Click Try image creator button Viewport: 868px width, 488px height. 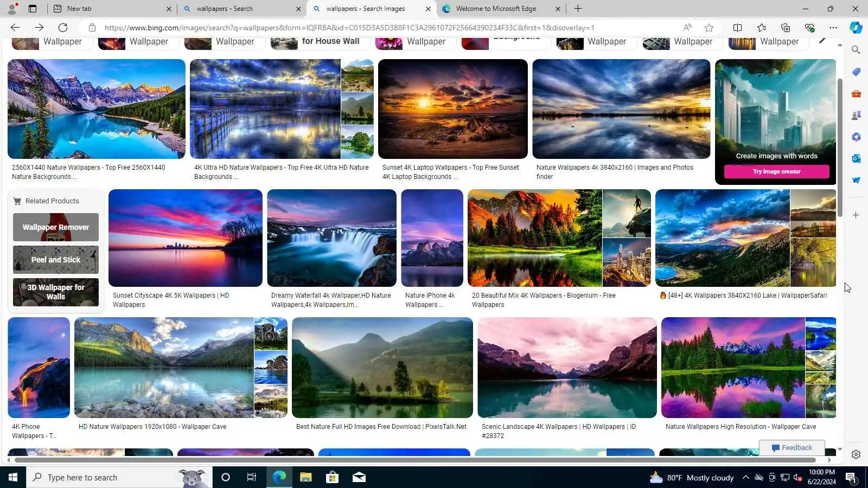tap(776, 171)
